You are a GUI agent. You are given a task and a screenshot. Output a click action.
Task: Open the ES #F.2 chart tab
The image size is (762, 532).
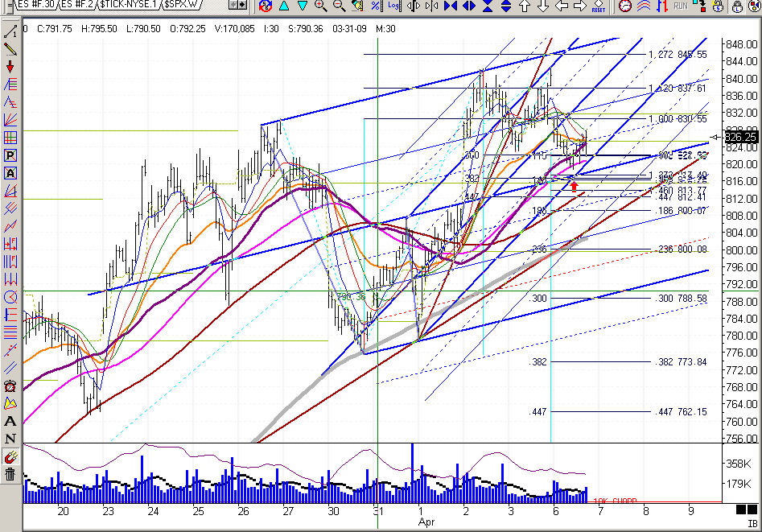[x=76, y=5]
